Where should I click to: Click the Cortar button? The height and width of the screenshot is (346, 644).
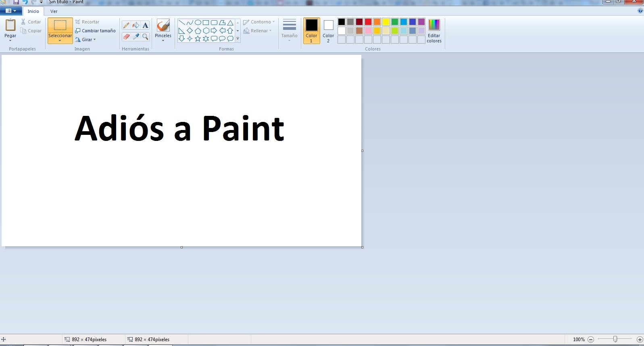coord(31,22)
